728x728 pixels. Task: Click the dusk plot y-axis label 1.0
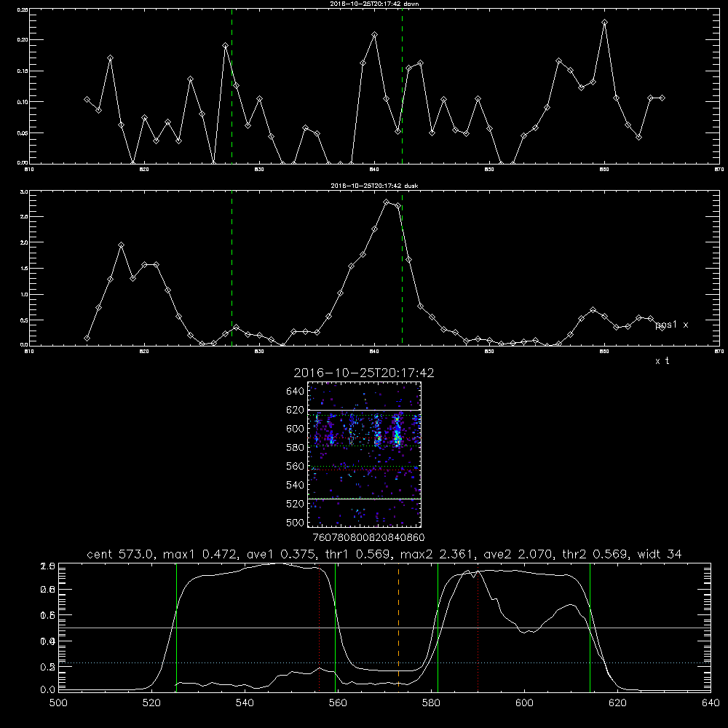point(24,294)
